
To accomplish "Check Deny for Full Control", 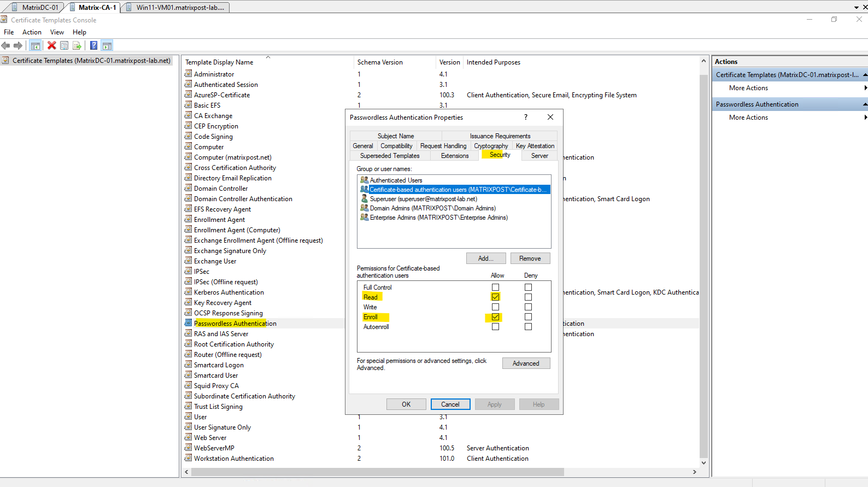I will tap(528, 287).
